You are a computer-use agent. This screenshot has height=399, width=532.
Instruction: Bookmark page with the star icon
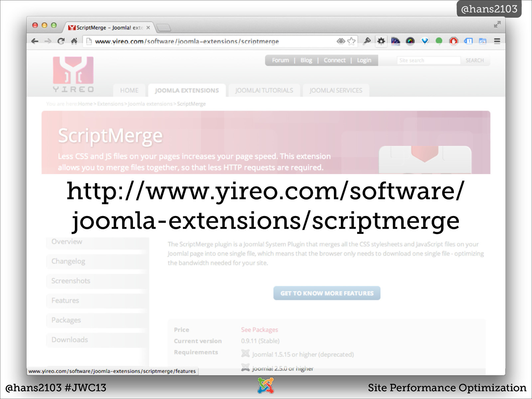351,41
